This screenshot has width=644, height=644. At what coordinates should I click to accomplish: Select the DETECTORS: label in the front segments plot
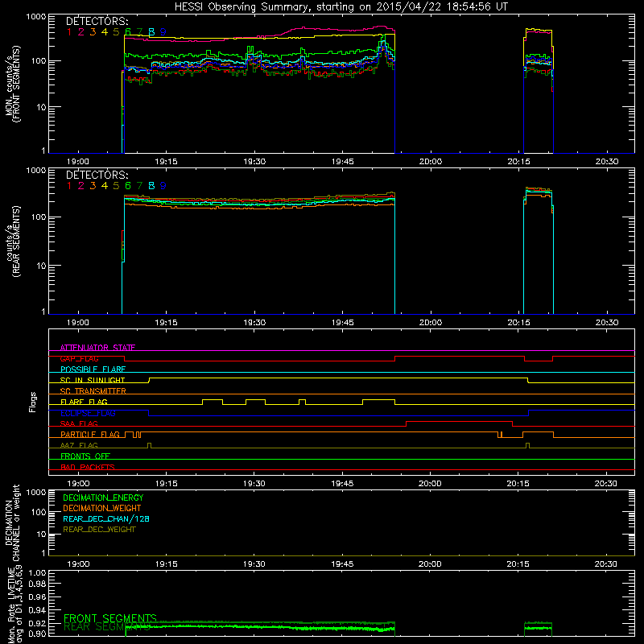tap(97, 22)
